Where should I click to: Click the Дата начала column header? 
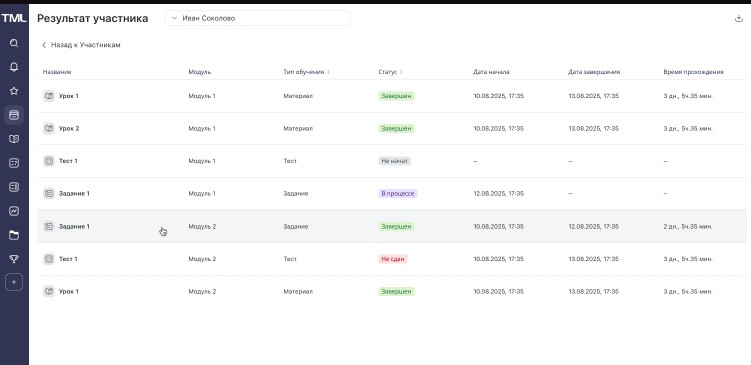click(491, 72)
